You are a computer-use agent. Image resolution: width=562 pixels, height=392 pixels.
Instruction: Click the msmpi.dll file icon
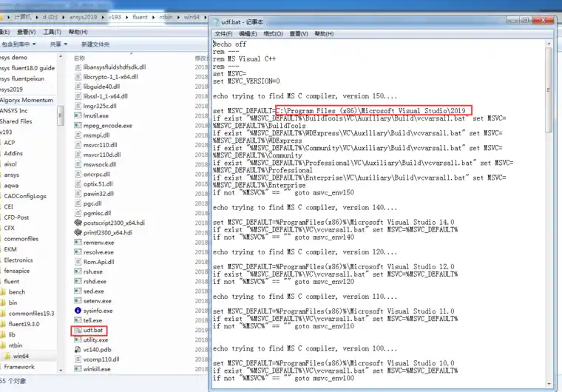[x=78, y=135]
